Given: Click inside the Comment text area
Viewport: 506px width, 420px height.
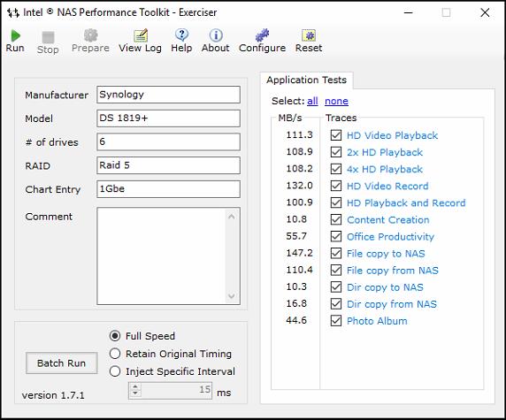Looking at the screenshot, I should pos(161,256).
